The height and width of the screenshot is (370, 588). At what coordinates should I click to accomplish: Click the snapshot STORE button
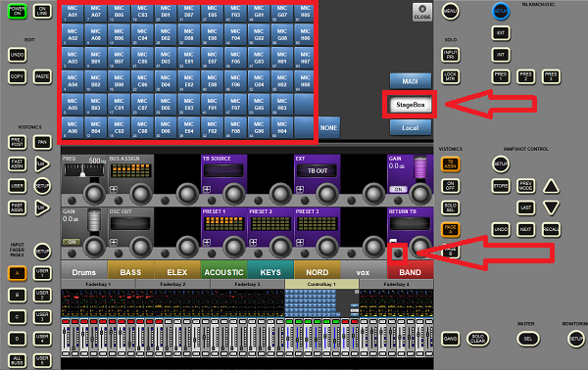pyautogui.click(x=501, y=186)
